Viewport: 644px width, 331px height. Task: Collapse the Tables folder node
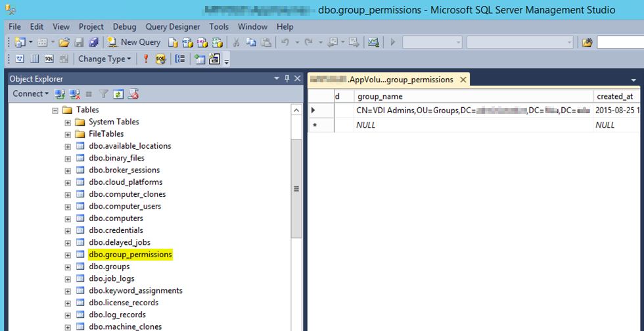56,110
